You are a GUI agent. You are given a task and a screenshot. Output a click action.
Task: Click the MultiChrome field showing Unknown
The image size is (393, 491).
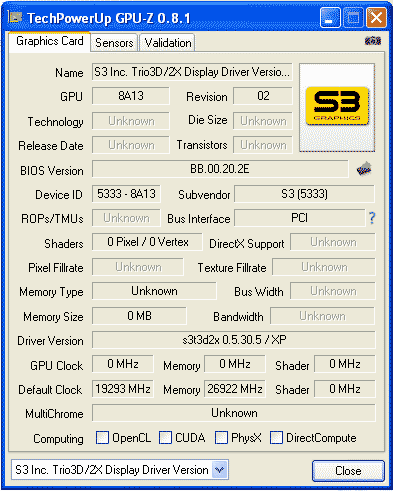point(234,413)
